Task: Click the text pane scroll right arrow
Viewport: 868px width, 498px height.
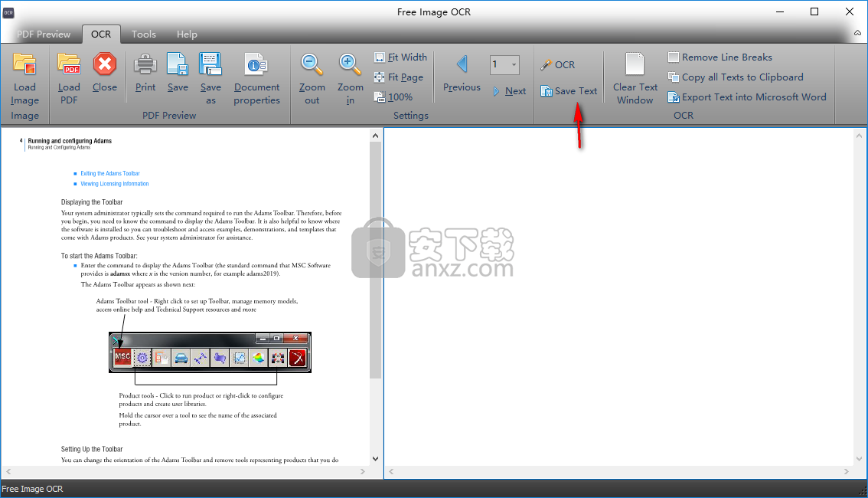Action: pyautogui.click(x=847, y=471)
